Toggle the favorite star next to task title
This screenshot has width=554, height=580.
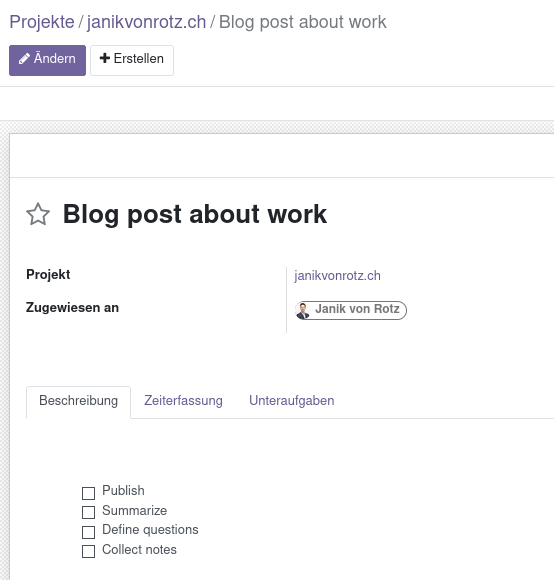pyautogui.click(x=38, y=214)
